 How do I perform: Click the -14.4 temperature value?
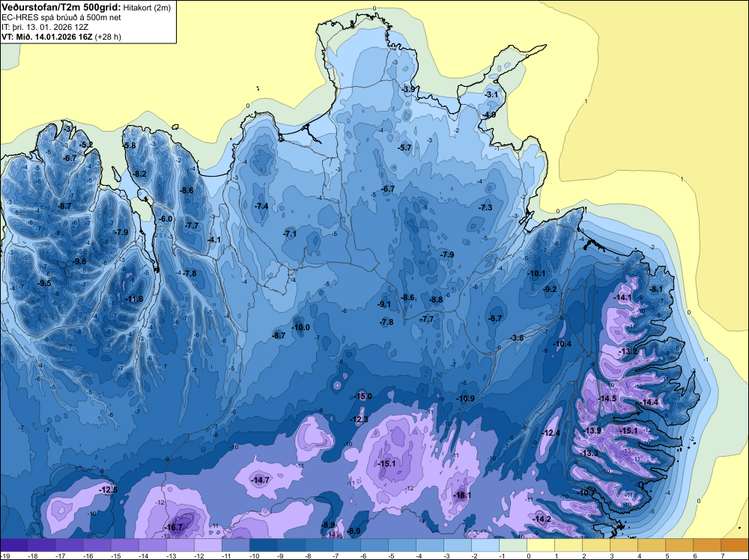(649, 403)
